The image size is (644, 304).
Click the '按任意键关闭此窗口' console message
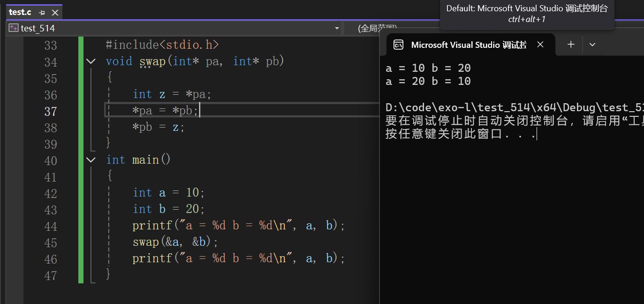[x=461, y=135]
